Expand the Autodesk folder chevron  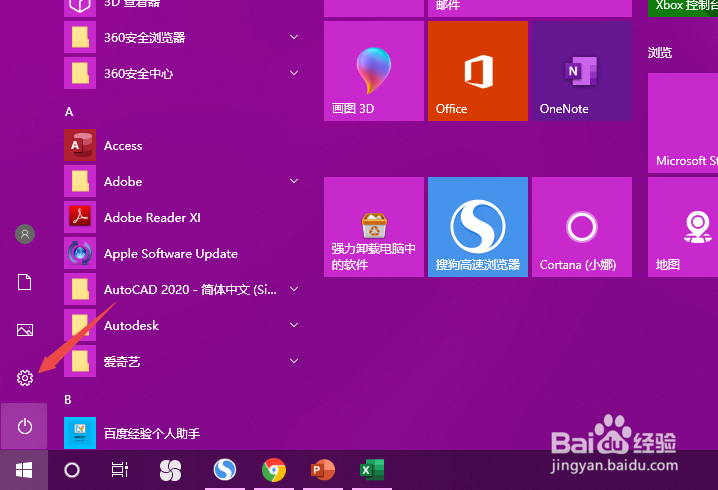pyautogui.click(x=294, y=325)
